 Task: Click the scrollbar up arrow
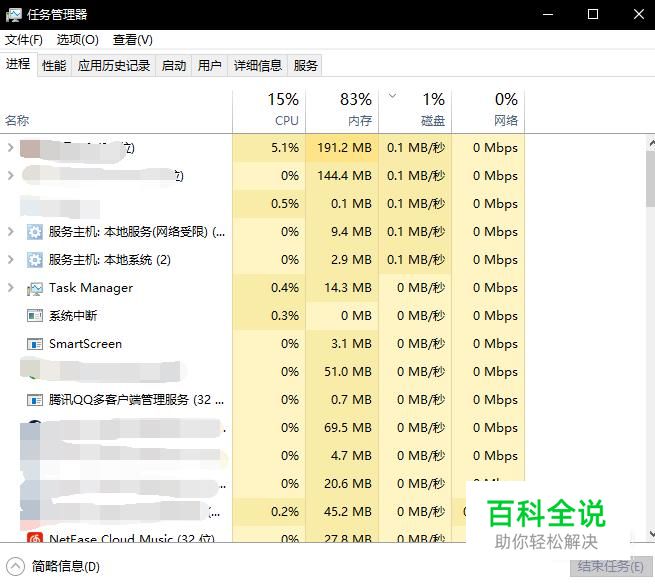[651, 144]
